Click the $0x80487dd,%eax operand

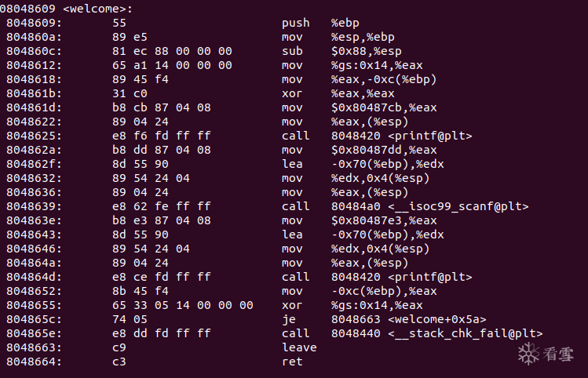point(384,150)
